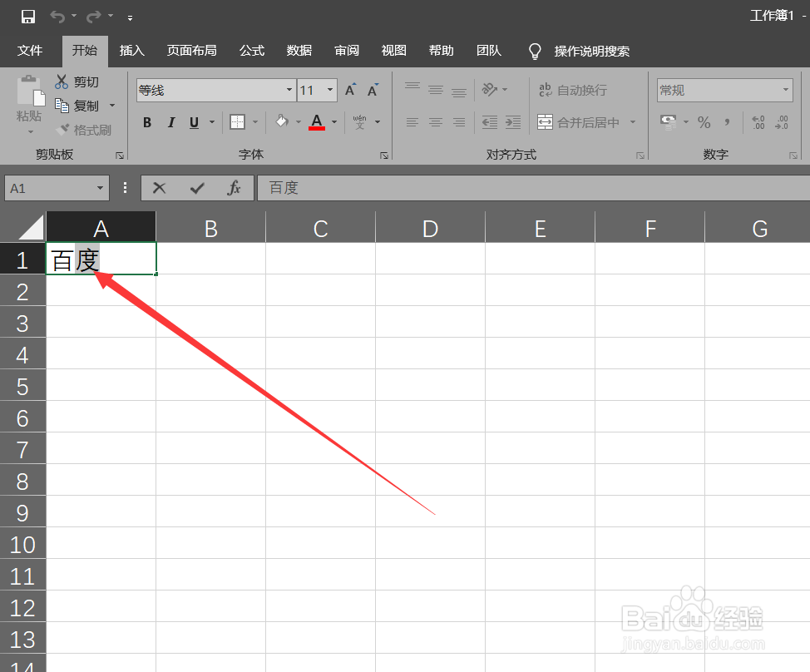Screen dimensions: 810x672
Task: Click the Undo arrow icon
Action: tap(57, 17)
